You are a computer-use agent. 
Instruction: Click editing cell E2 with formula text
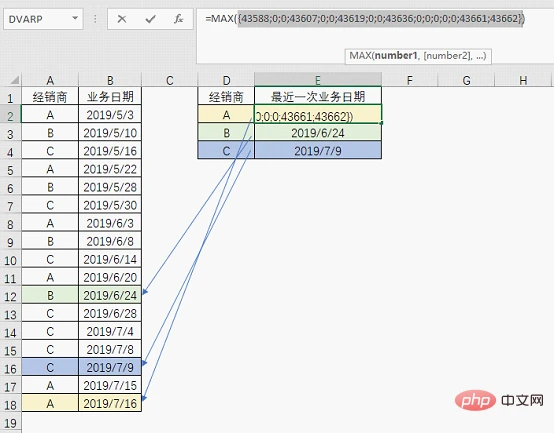[x=318, y=114]
